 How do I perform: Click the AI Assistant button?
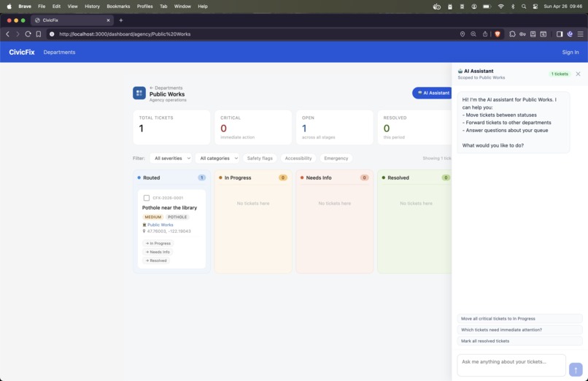point(433,93)
